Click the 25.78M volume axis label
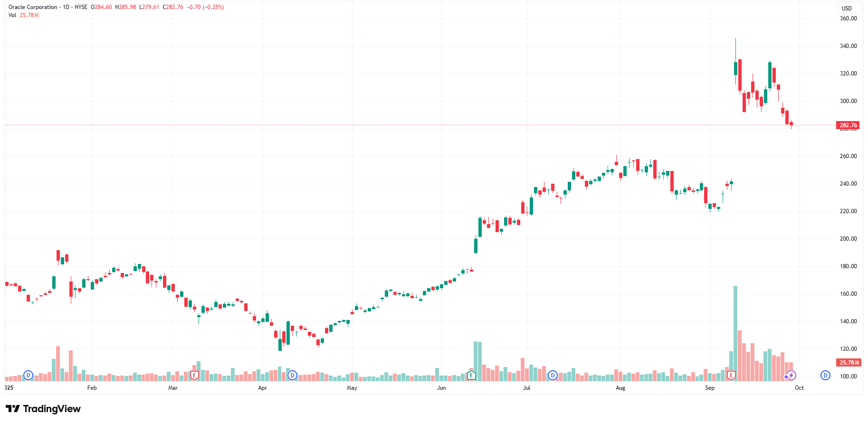This screenshot has width=868, height=423. tap(849, 362)
